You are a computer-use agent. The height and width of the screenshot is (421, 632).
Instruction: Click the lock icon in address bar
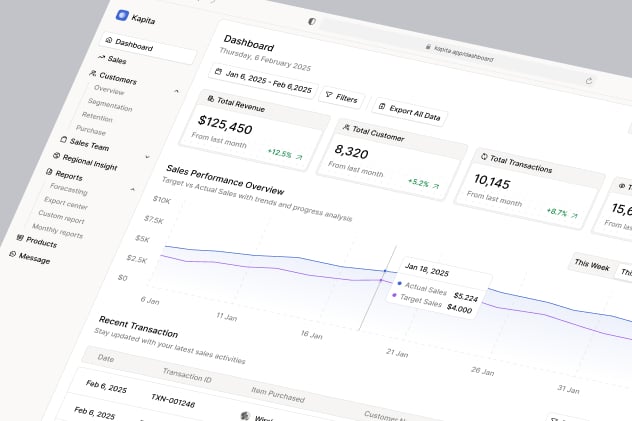click(427, 46)
